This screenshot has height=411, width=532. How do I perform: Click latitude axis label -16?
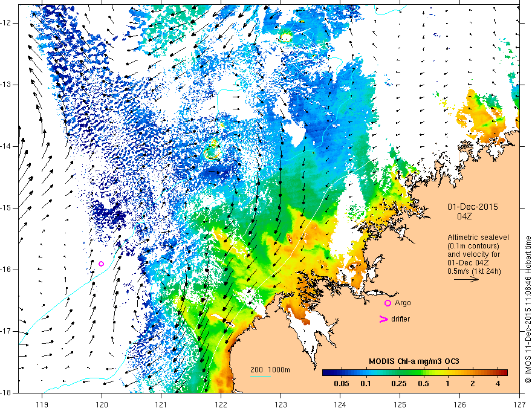pos(7,270)
